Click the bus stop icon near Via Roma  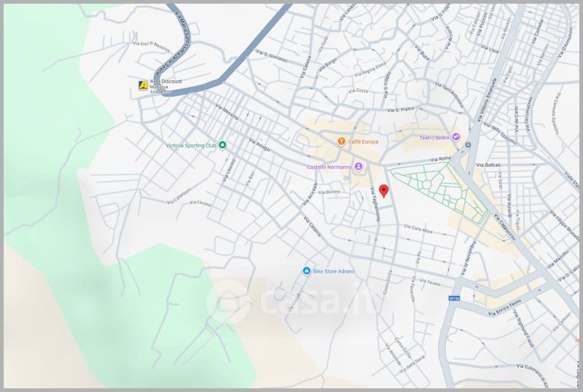468,145
